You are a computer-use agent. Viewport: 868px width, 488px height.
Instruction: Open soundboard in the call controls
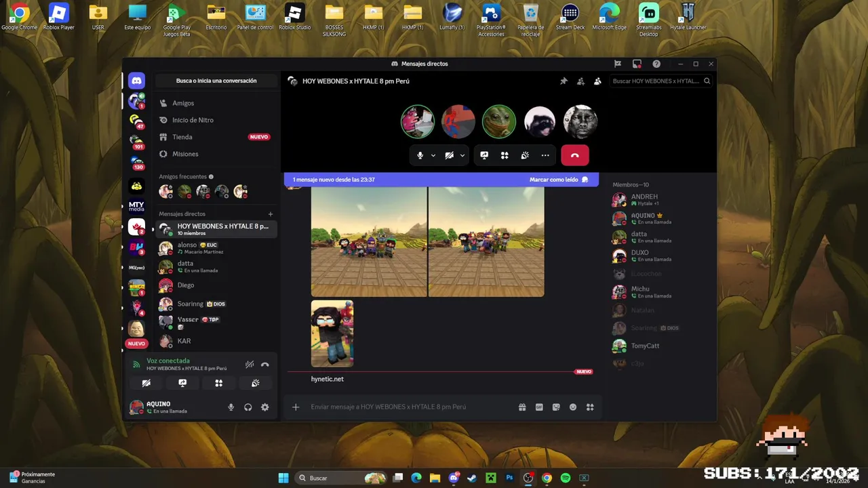[x=525, y=155]
